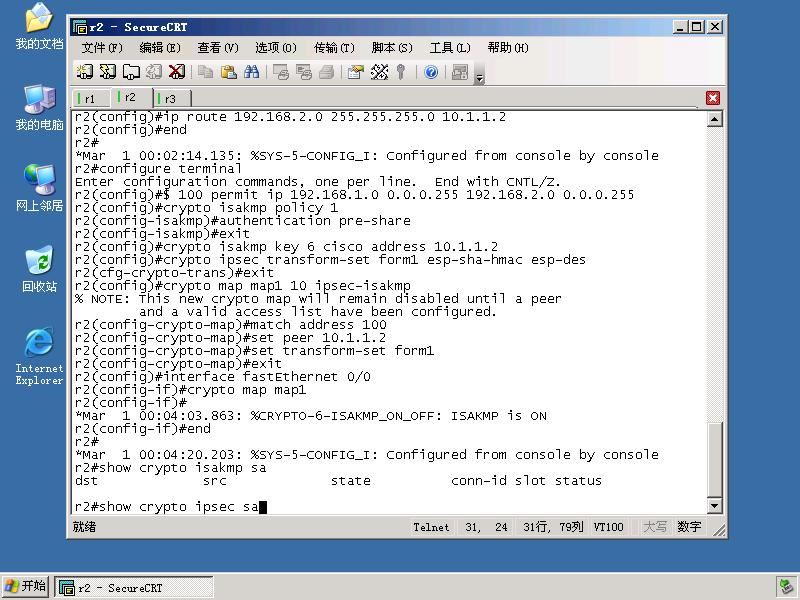
Task: Click the Print Auto printer icon
Action: [x=327, y=72]
